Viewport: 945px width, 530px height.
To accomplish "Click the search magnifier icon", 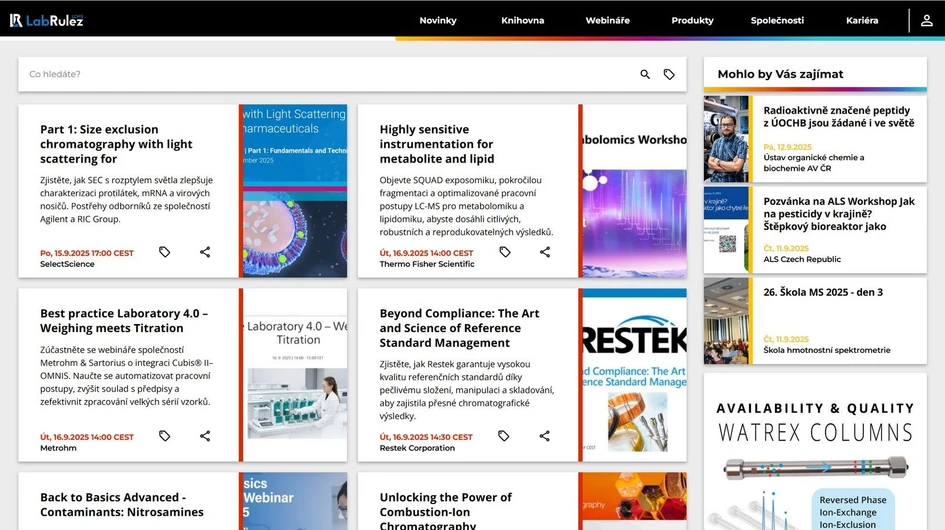I will point(645,74).
